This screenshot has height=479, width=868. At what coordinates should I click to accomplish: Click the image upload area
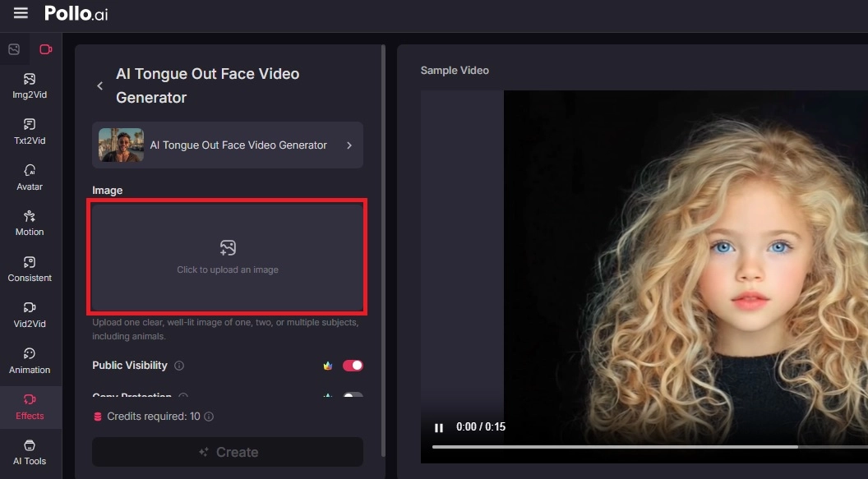coord(227,256)
